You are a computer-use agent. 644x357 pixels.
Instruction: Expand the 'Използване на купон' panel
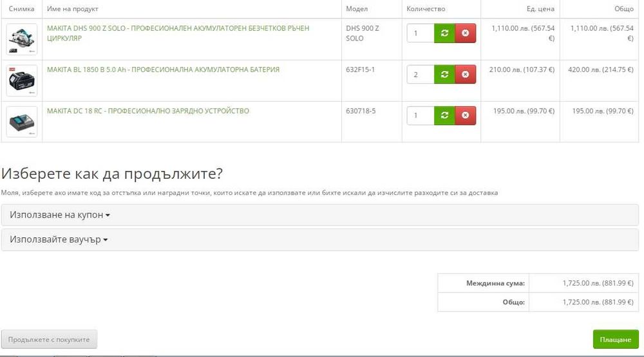click(x=319, y=215)
